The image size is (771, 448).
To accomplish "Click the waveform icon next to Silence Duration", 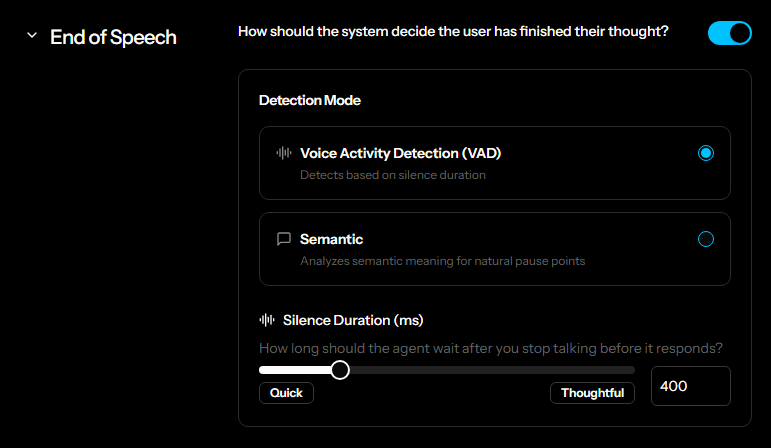I will tap(267, 320).
